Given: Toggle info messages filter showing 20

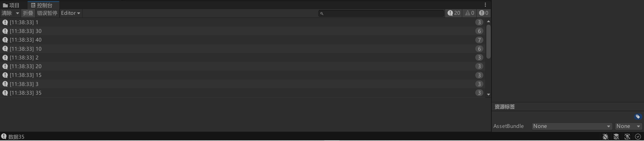Looking at the screenshot, I should click(453, 13).
